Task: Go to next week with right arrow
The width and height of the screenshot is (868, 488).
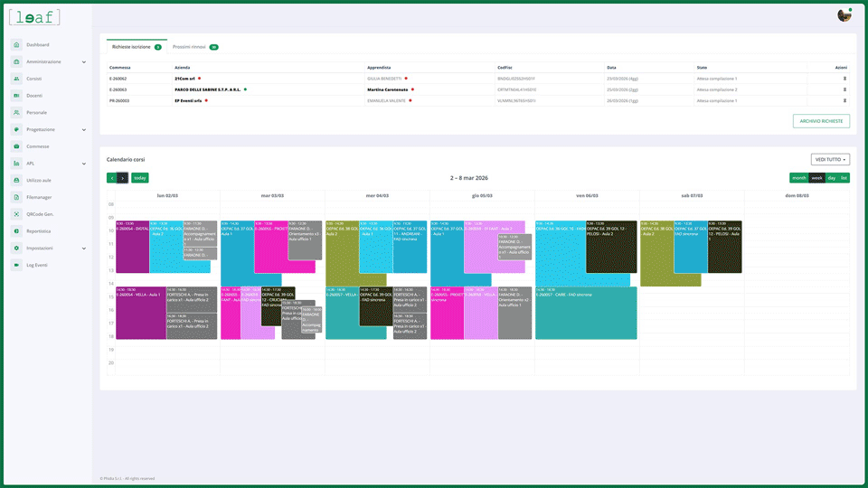Action: pos(123,178)
